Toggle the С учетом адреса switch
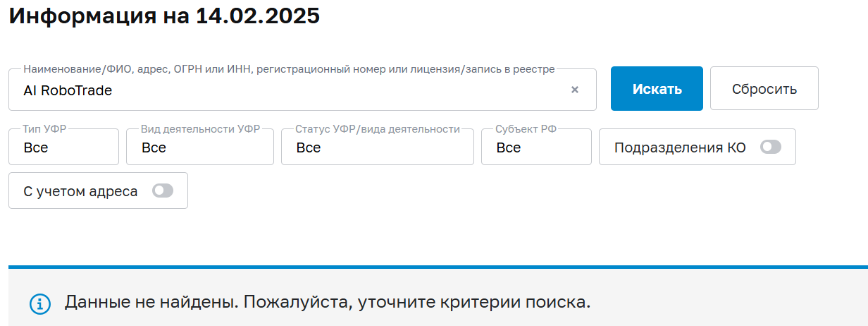868x326 pixels. tap(163, 191)
